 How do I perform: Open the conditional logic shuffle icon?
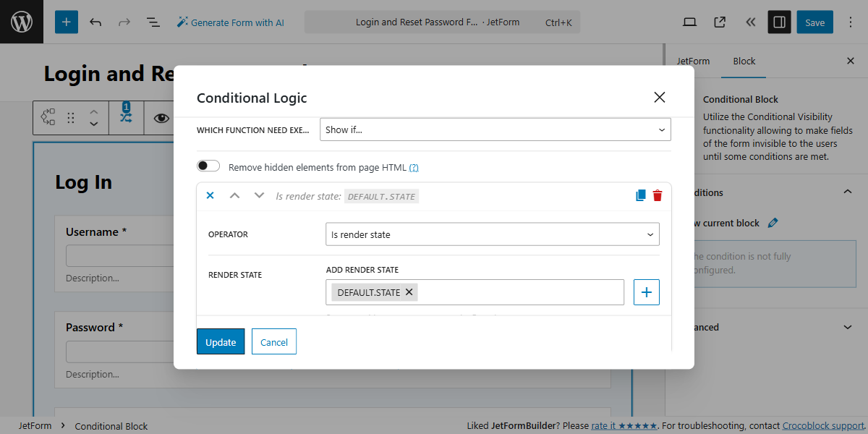click(126, 117)
